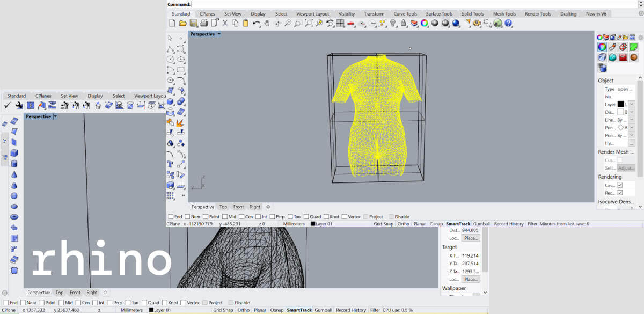Click the Undo arrow icon
Viewport: 644px width, 314px height.
tap(257, 23)
